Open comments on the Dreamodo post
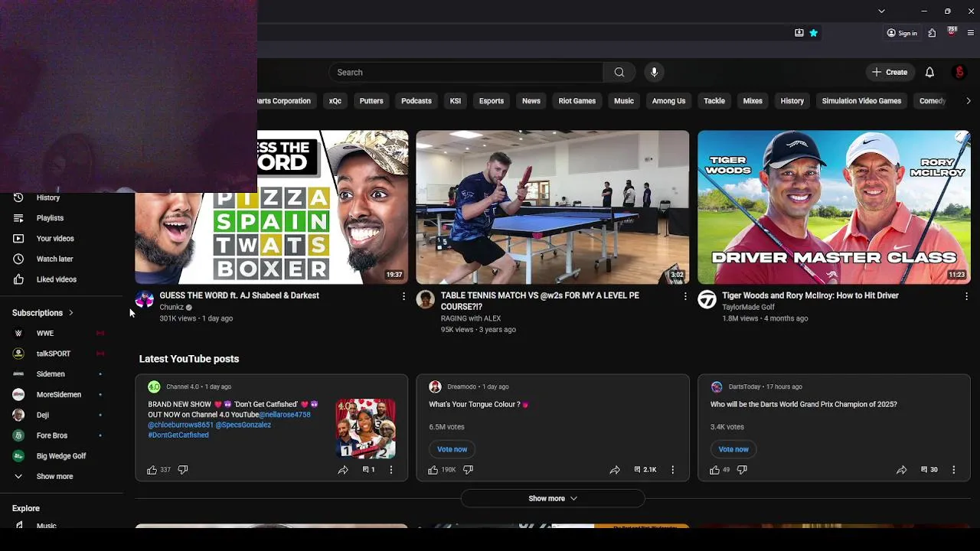 pyautogui.click(x=645, y=470)
